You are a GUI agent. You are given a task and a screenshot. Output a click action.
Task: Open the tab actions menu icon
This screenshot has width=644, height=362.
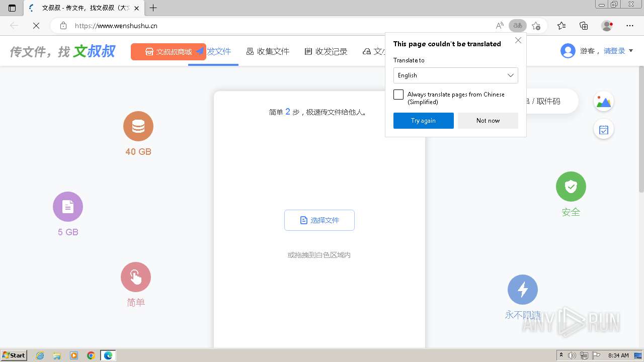[x=12, y=8]
